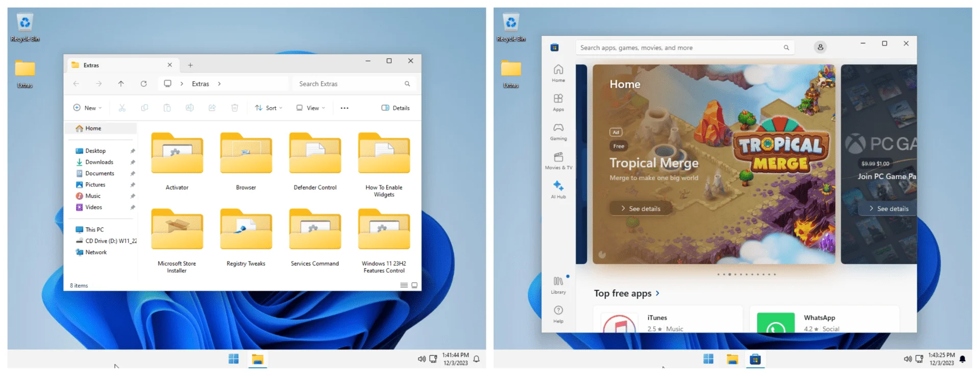Image resolution: width=980 pixels, height=376 pixels.
Task: Go forward with File Explorer forward arrow
Action: [x=99, y=84]
